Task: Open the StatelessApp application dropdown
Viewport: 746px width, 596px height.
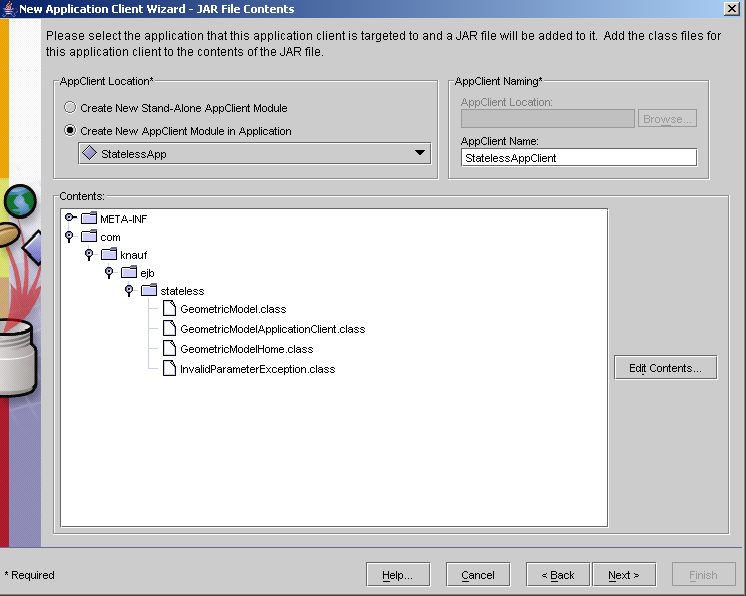Action: [x=255, y=154]
